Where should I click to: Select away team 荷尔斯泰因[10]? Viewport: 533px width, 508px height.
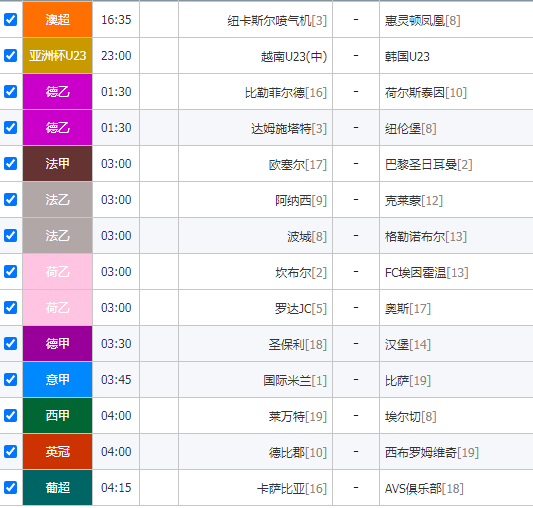(x=426, y=92)
